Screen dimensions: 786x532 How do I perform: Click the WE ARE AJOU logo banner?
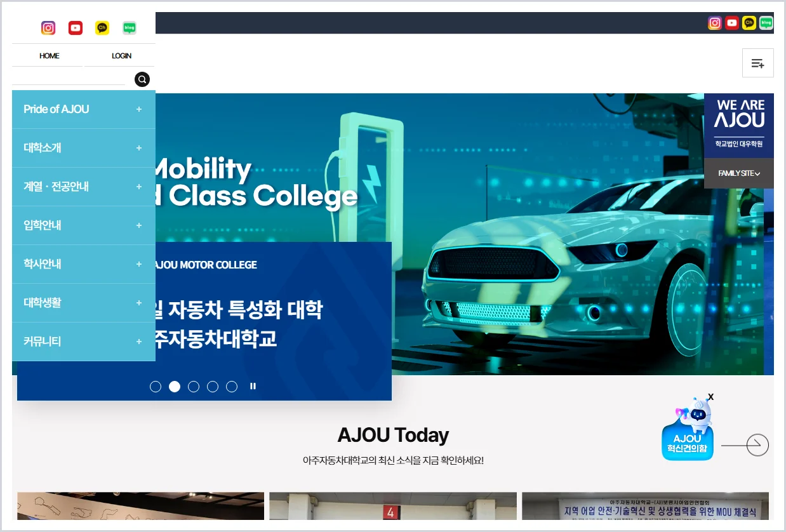[x=739, y=126]
